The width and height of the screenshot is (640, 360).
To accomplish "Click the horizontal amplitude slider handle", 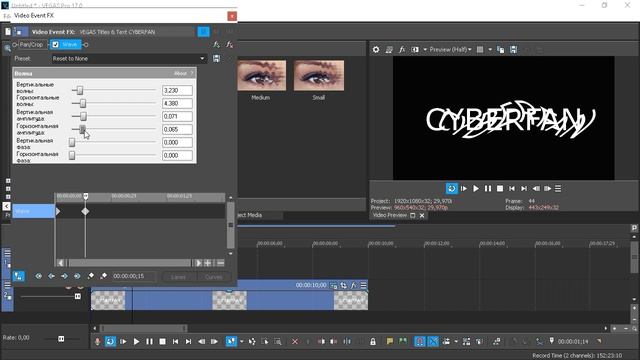I will pyautogui.click(x=82, y=129).
